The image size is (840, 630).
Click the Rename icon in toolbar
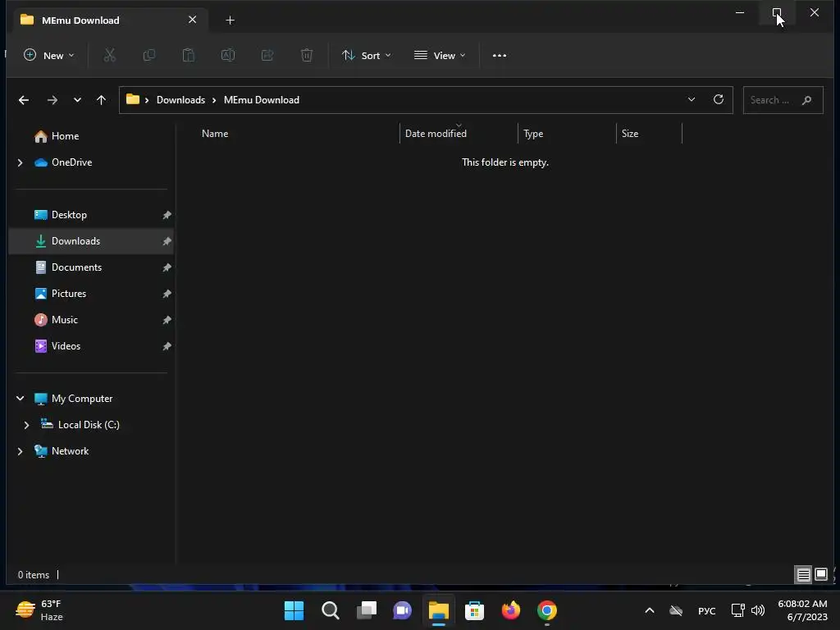click(x=228, y=55)
